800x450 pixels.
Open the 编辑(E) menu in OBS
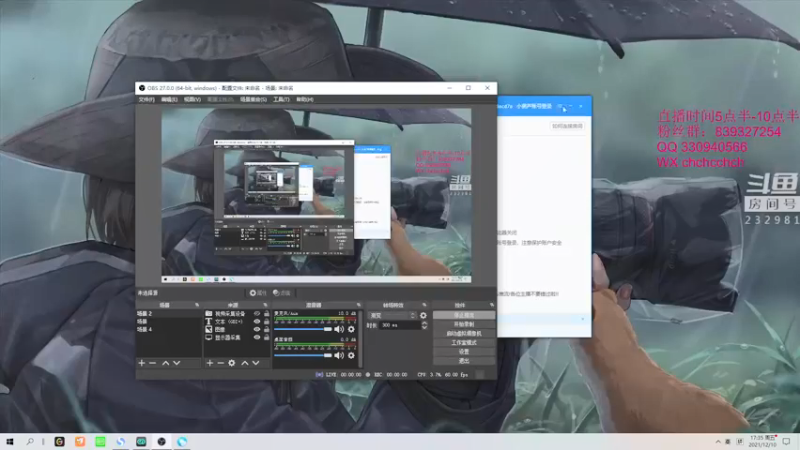(169, 99)
